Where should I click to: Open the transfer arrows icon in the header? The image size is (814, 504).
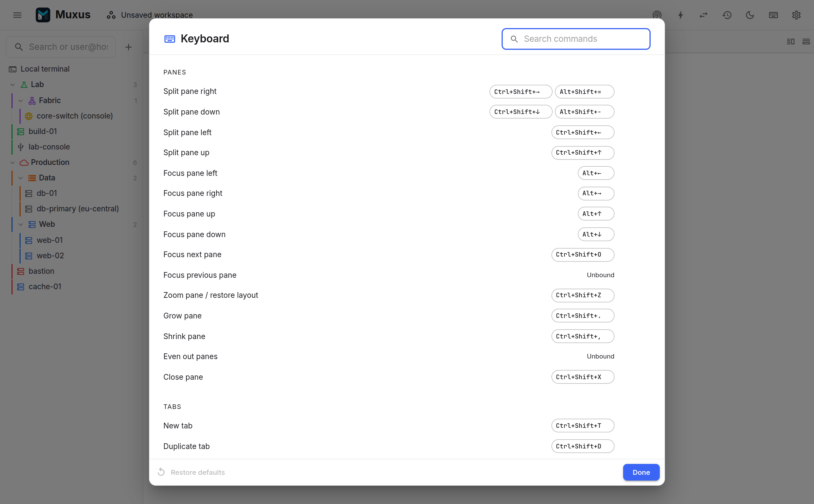pyautogui.click(x=704, y=15)
